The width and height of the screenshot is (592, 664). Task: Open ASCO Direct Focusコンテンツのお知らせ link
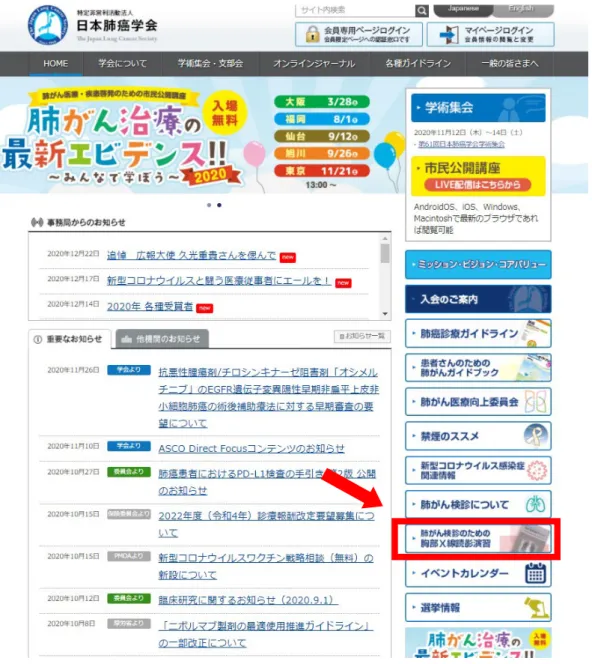coord(252,448)
